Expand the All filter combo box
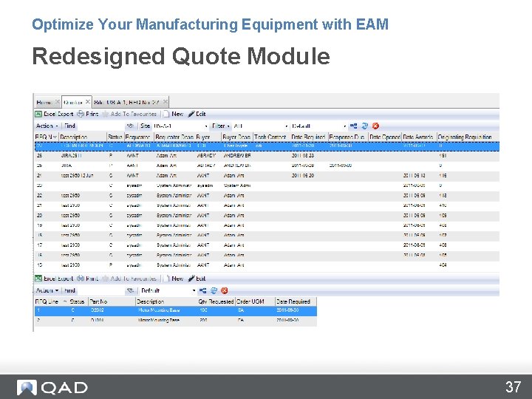The width and height of the screenshot is (532, 399). click(x=287, y=126)
